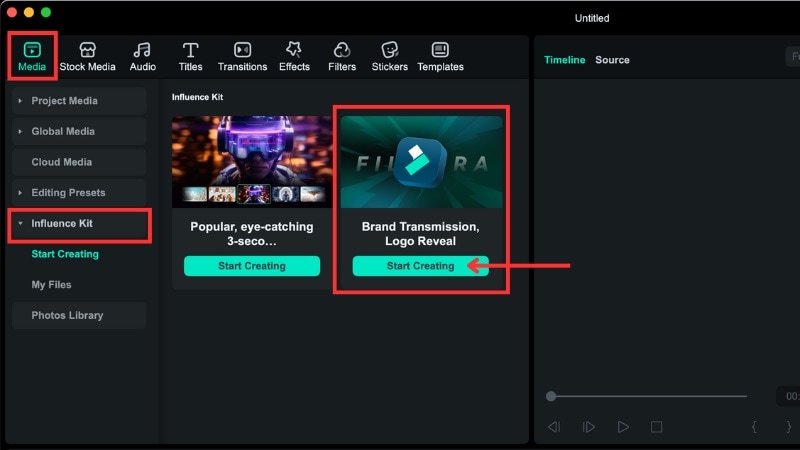Open the Effects tab

click(x=294, y=56)
